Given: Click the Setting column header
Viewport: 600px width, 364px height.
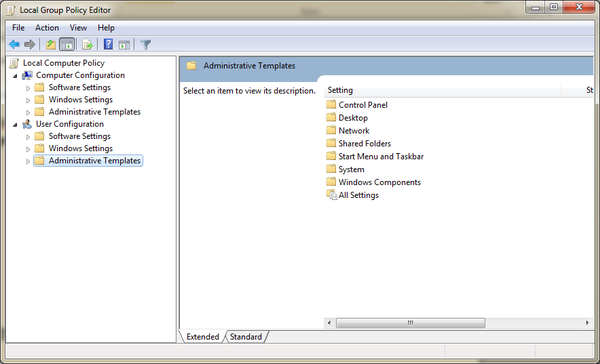Looking at the screenshot, I should pyautogui.click(x=443, y=90).
